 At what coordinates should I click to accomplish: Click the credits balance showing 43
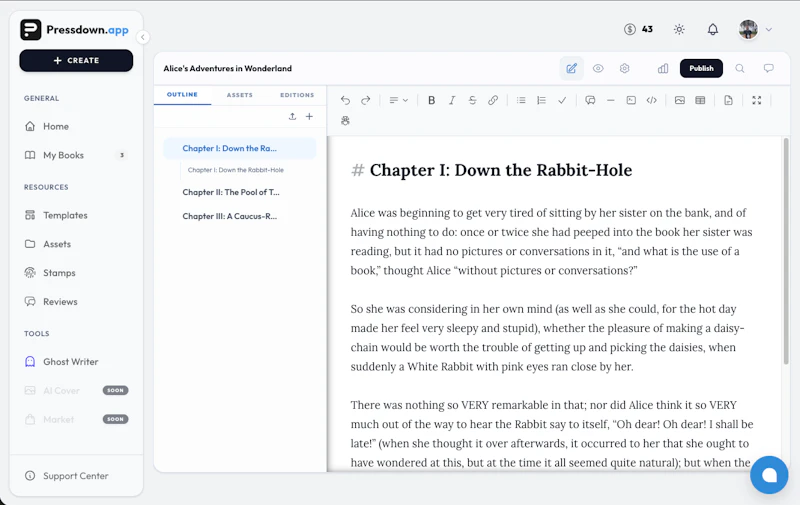[638, 29]
